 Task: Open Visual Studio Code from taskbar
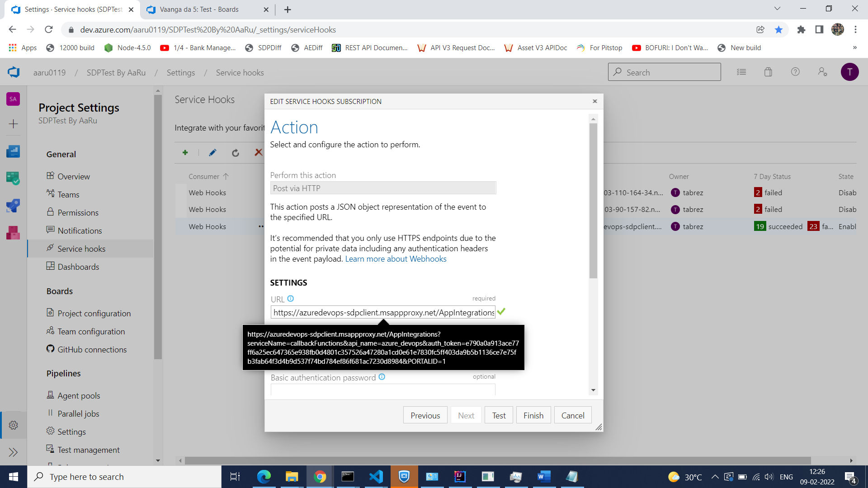click(x=376, y=477)
